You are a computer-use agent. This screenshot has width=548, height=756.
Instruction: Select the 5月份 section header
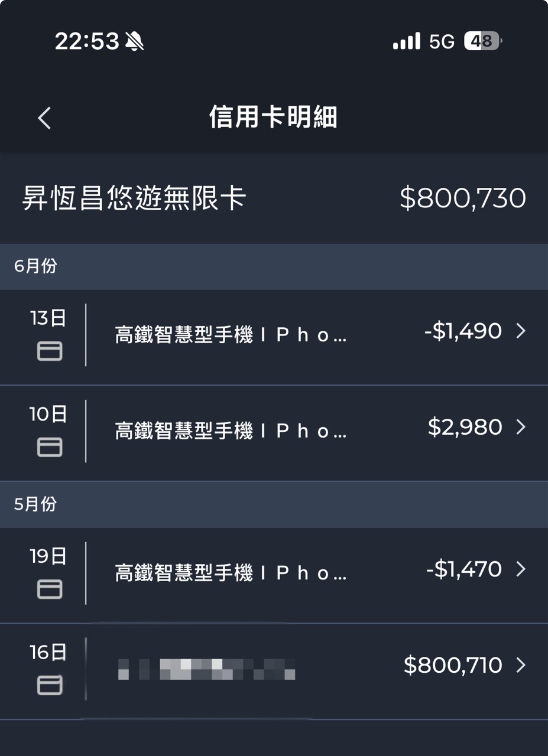click(36, 504)
